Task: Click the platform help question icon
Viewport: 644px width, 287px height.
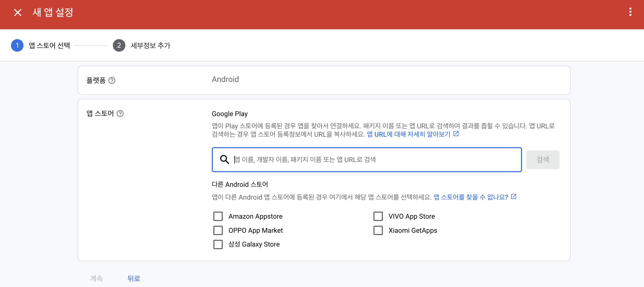Action: tap(112, 80)
